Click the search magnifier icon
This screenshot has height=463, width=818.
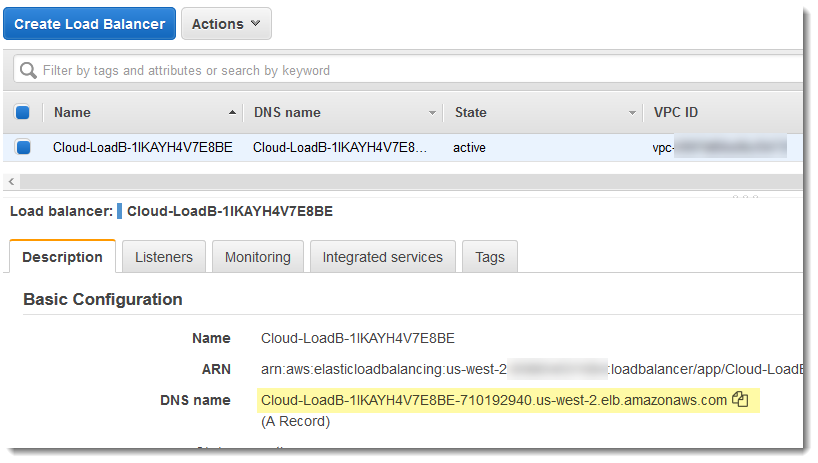(28, 70)
